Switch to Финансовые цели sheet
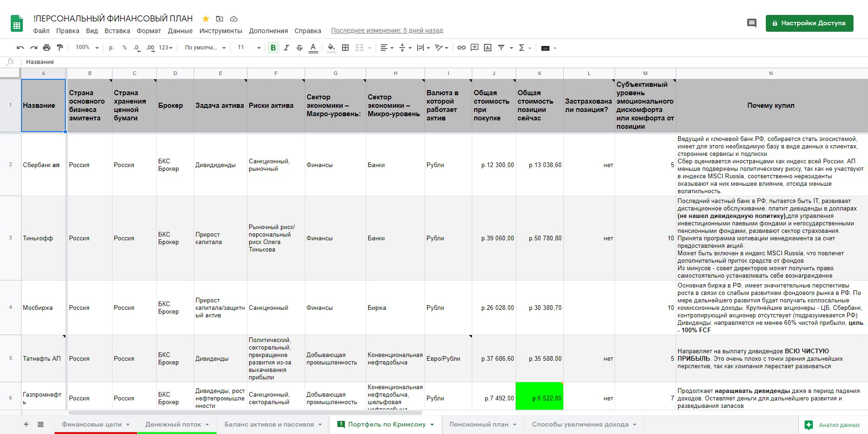This screenshot has width=868, height=434. coord(96,424)
